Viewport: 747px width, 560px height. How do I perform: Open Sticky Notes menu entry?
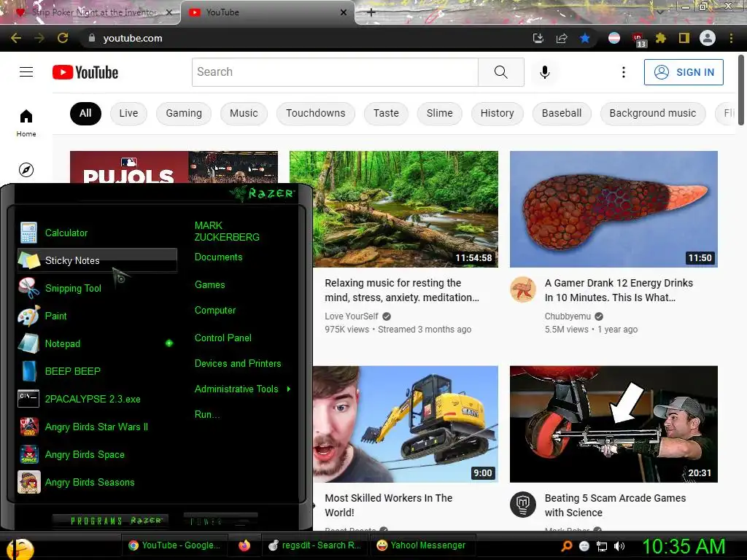point(97,260)
